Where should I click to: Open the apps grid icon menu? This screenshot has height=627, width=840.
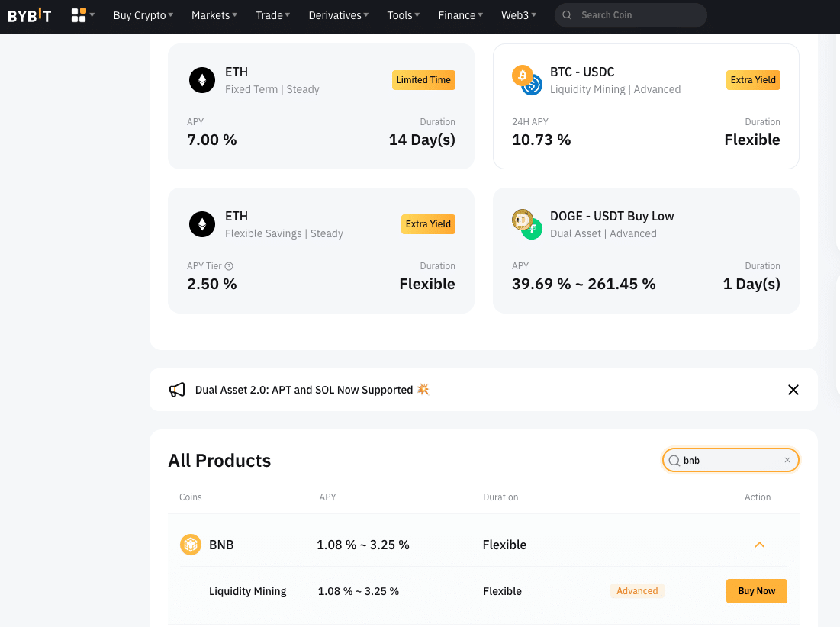pyautogui.click(x=82, y=15)
